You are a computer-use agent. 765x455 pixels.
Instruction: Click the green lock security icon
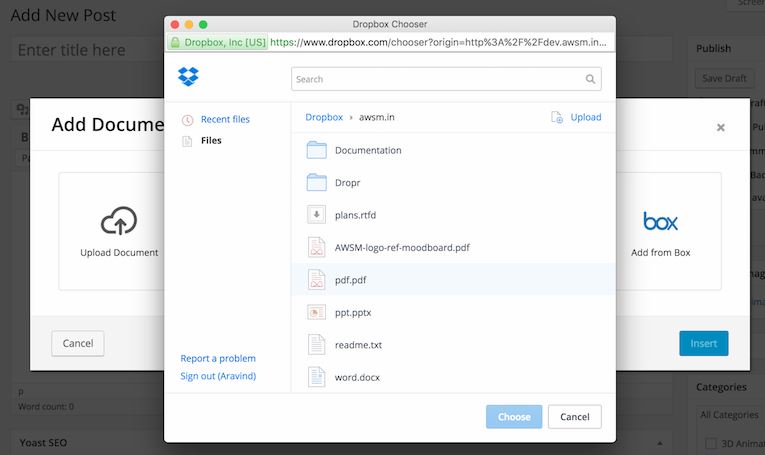175,42
